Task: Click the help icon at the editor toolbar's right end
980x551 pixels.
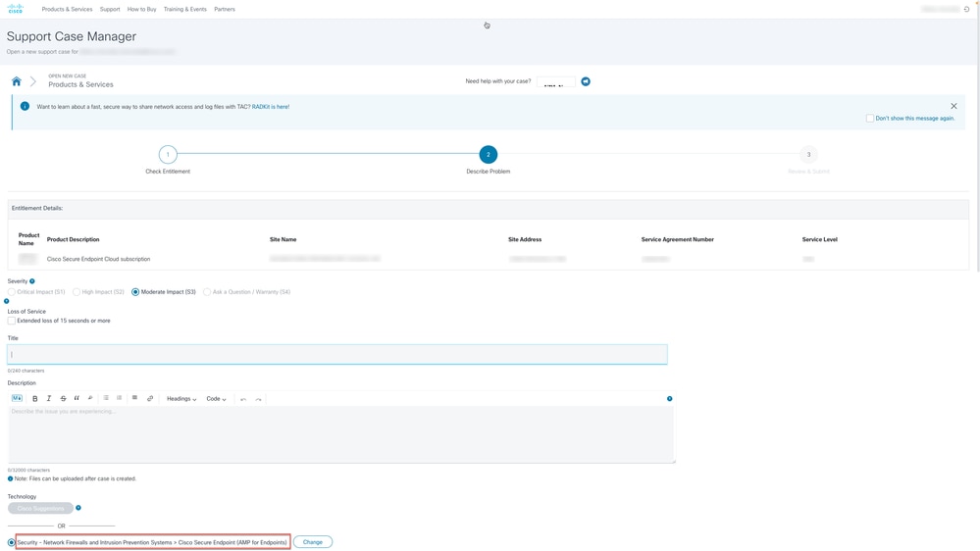Action: click(x=669, y=399)
